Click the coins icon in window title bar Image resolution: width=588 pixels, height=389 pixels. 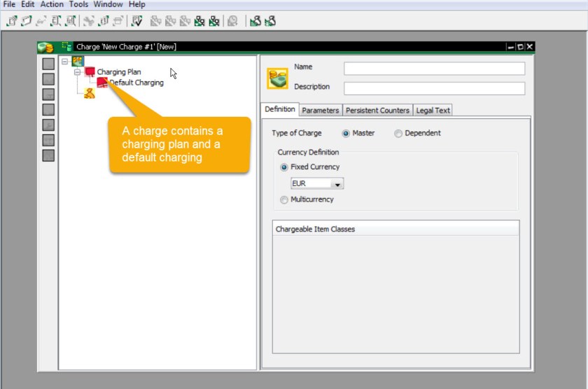(46, 47)
